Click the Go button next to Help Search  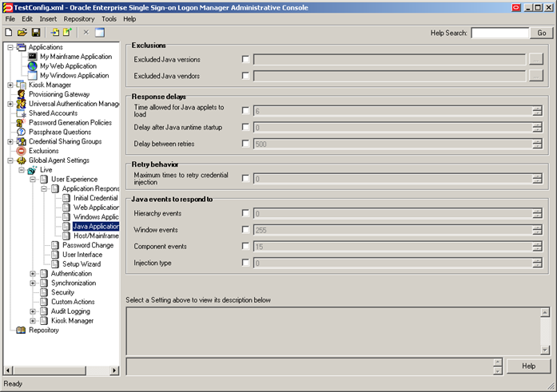tap(541, 33)
